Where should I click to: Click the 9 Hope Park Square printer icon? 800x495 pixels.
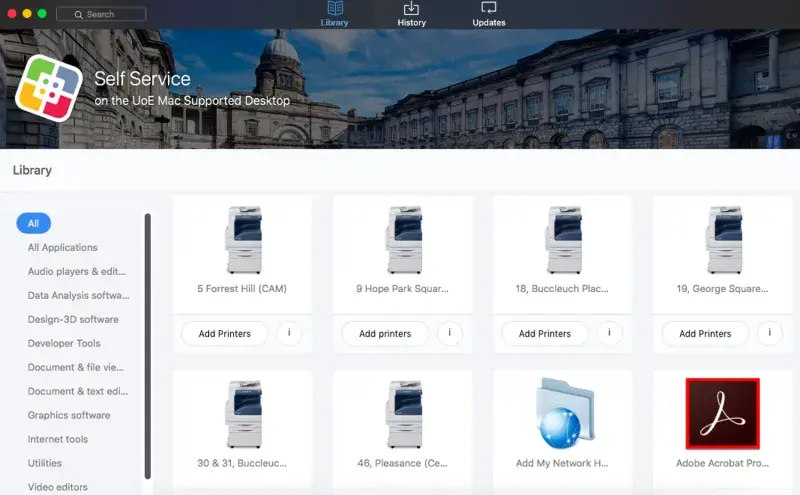coord(404,240)
